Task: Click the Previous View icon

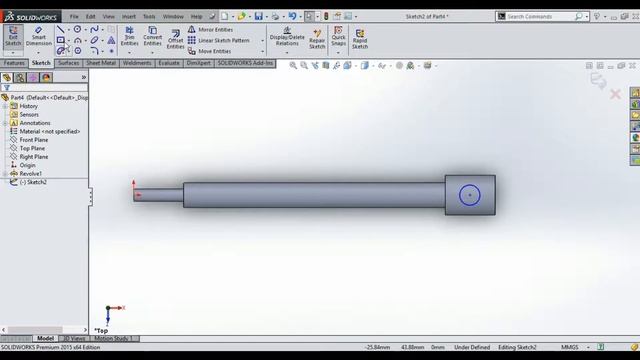Action: click(315, 65)
